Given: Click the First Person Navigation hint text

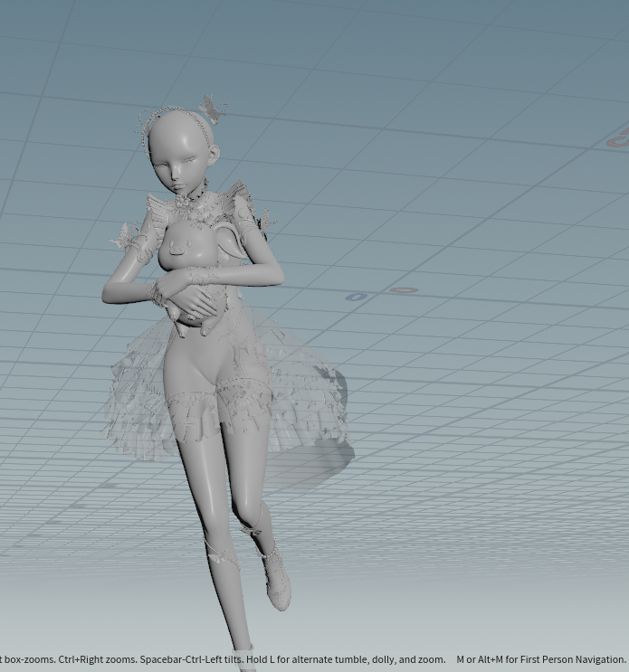Looking at the screenshot, I should click(x=540, y=659).
